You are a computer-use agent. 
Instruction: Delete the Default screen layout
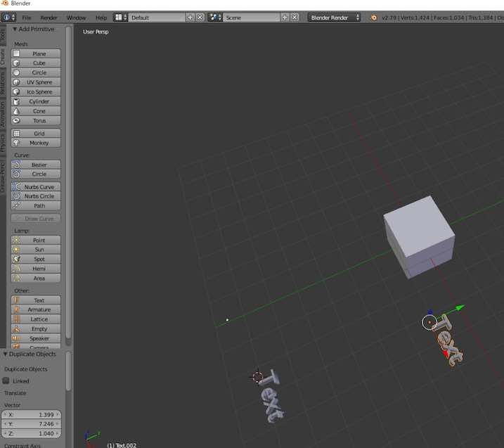point(200,18)
